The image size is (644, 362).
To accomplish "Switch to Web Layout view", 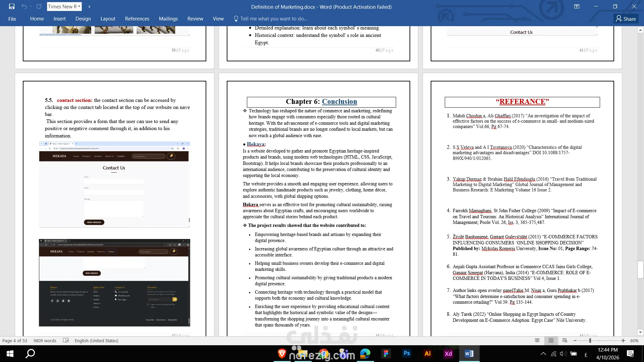I will click(565, 341).
